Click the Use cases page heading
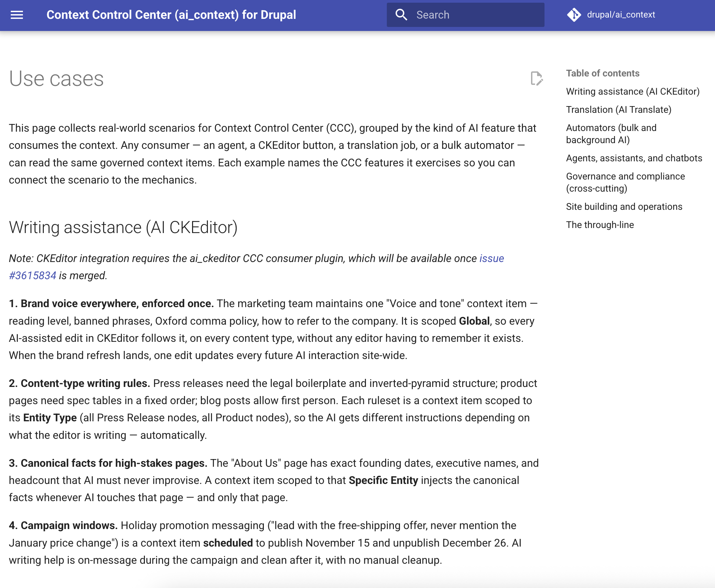 [x=56, y=78]
